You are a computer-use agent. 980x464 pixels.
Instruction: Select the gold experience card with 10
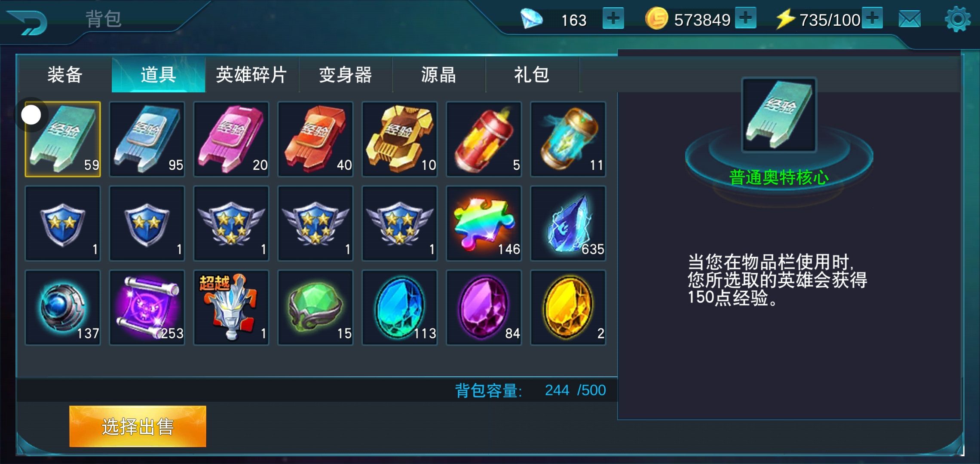(x=400, y=139)
